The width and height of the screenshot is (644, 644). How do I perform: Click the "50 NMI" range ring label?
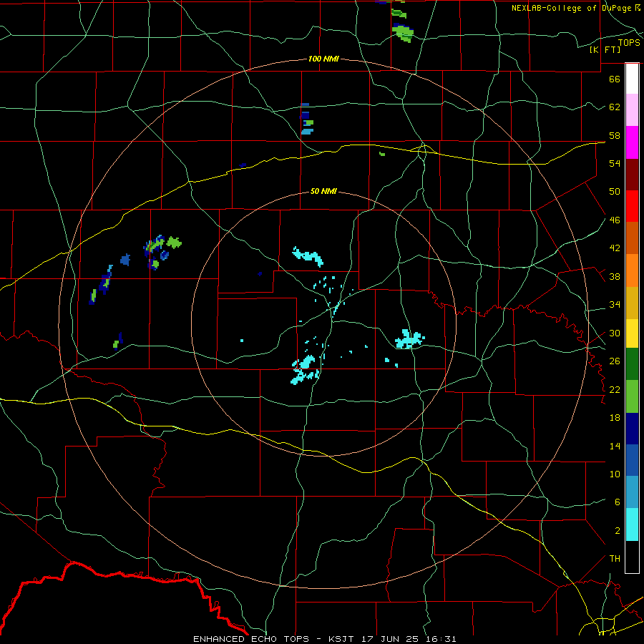323,191
